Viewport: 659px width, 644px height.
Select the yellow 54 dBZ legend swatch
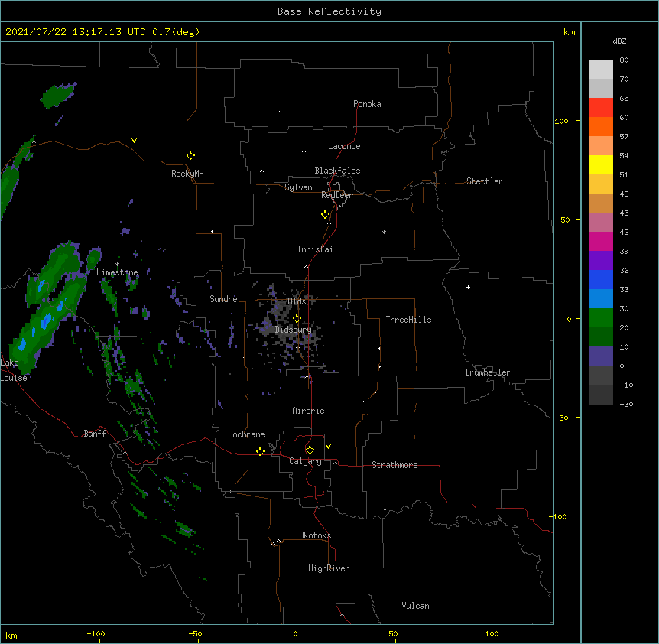601,164
